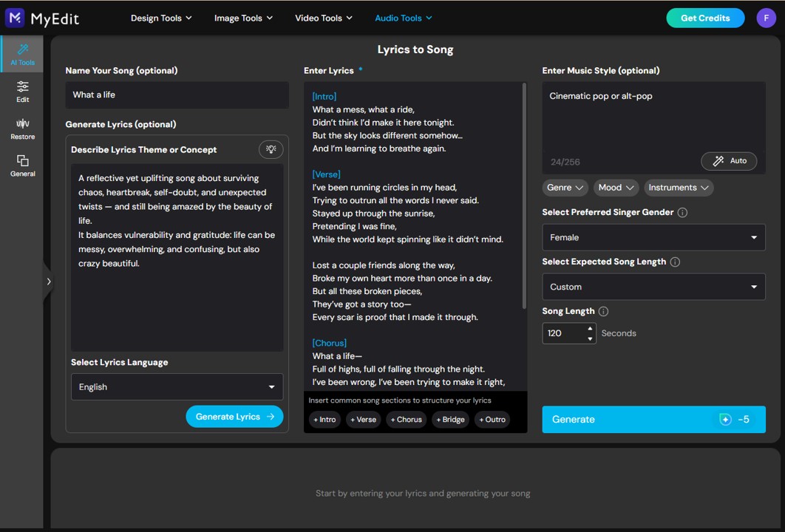This screenshot has width=785, height=532.
Task: Click the 'Lyrics to Song' heading
Action: click(x=415, y=50)
